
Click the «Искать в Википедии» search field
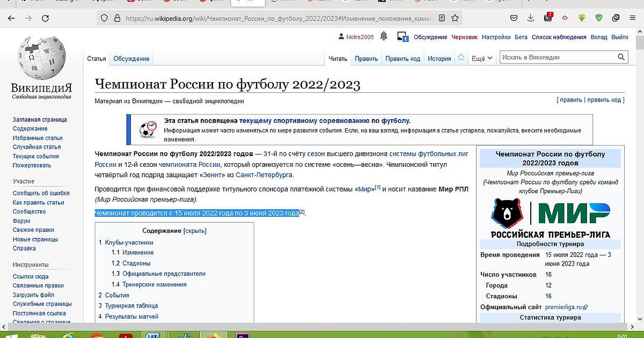557,57
